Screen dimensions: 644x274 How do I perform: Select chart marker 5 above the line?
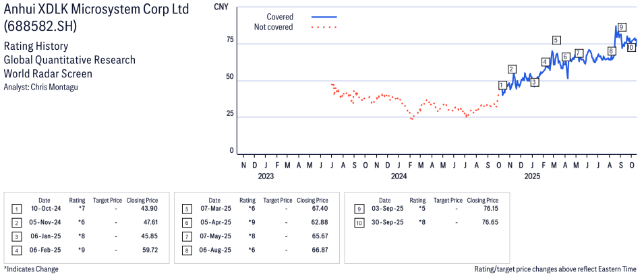(556, 40)
